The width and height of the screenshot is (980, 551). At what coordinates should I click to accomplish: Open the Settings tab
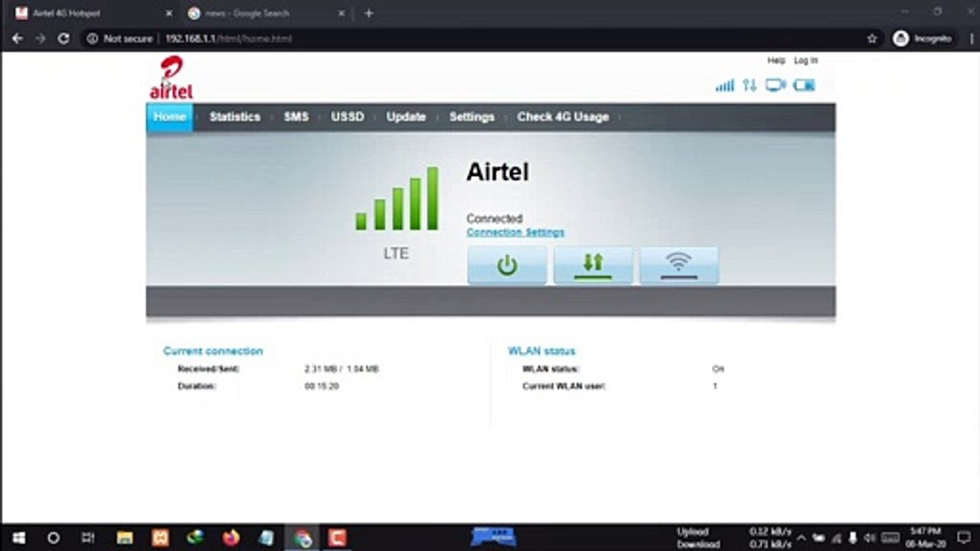click(x=472, y=117)
